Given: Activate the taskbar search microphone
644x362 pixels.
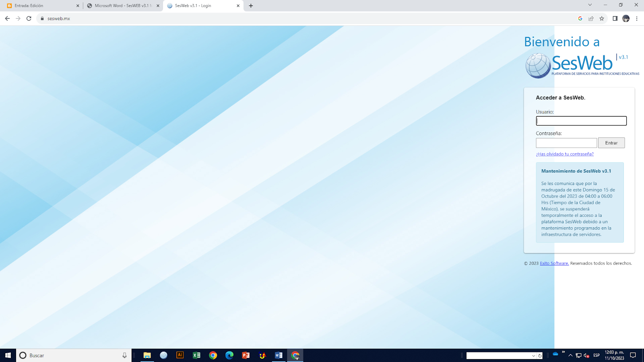Looking at the screenshot, I should click(124, 355).
